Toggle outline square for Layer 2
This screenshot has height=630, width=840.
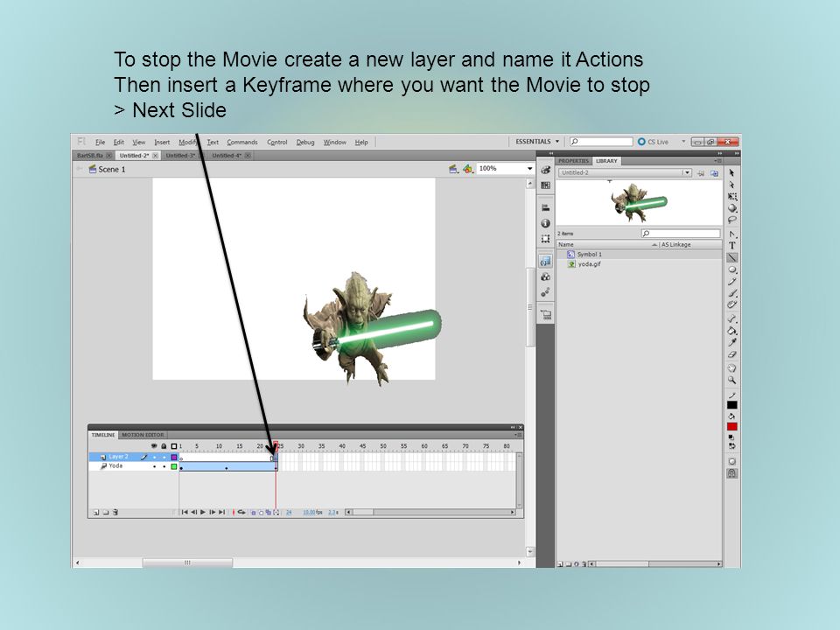click(173, 458)
